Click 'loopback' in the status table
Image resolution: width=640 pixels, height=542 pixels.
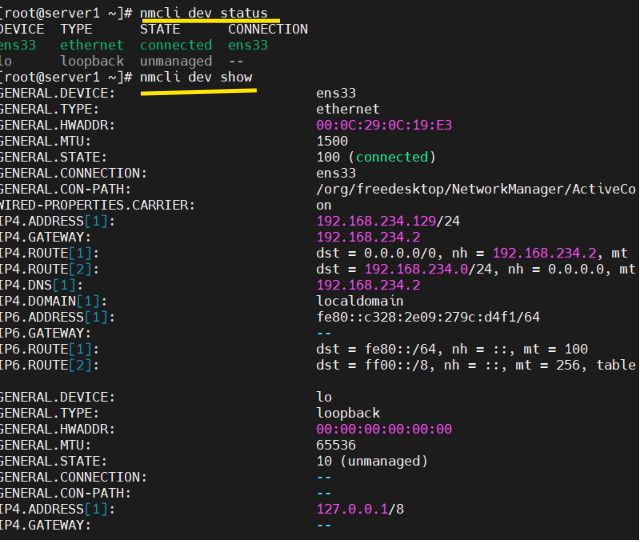click(92, 61)
